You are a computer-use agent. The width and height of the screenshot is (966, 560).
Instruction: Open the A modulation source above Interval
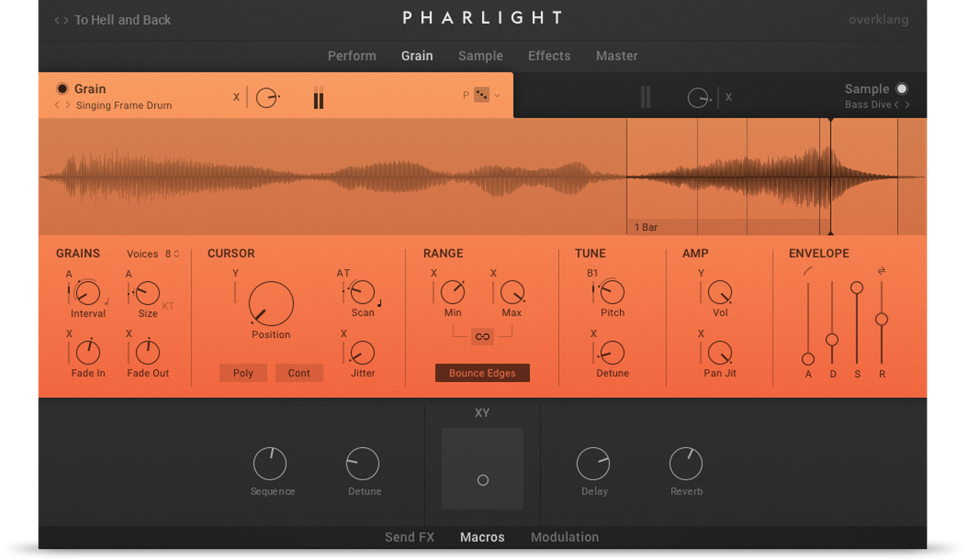click(x=69, y=274)
